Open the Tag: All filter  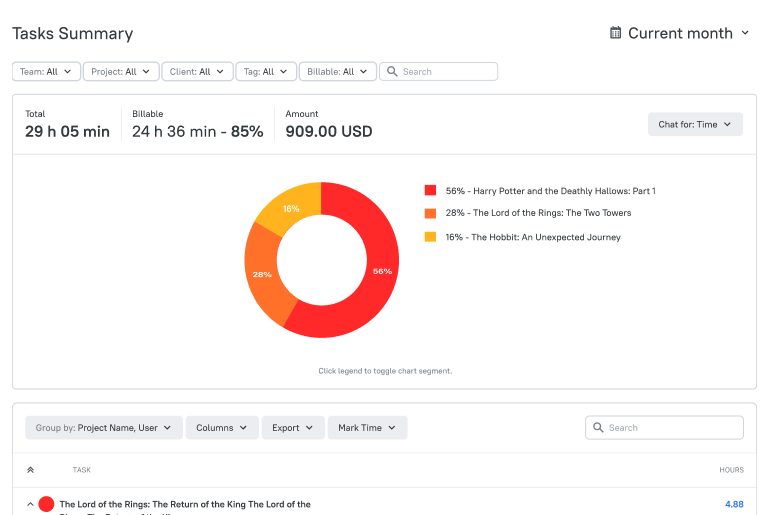(266, 72)
